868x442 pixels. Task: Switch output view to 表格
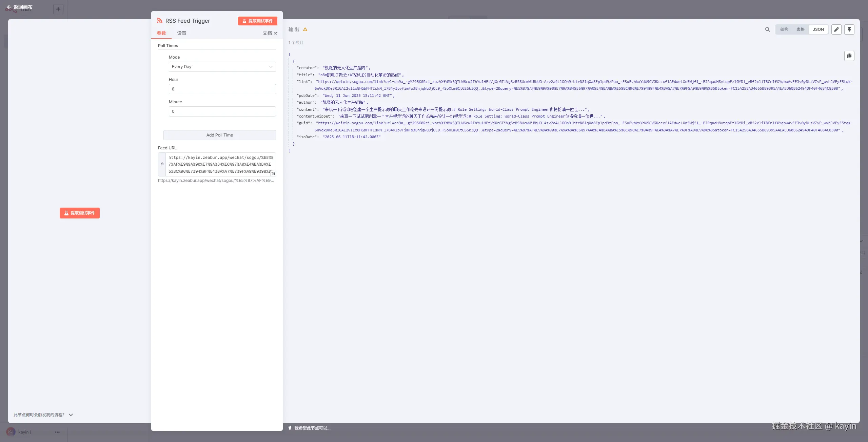[x=800, y=29]
